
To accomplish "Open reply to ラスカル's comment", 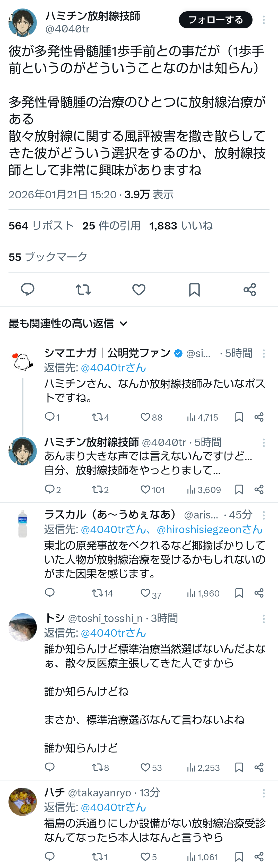I will pyautogui.click(x=50, y=593).
